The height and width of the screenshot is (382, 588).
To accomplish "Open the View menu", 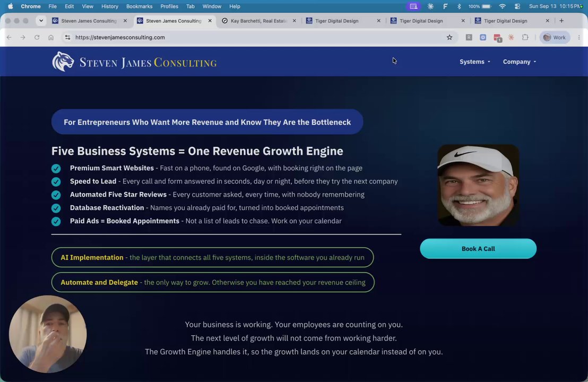I will click(88, 6).
